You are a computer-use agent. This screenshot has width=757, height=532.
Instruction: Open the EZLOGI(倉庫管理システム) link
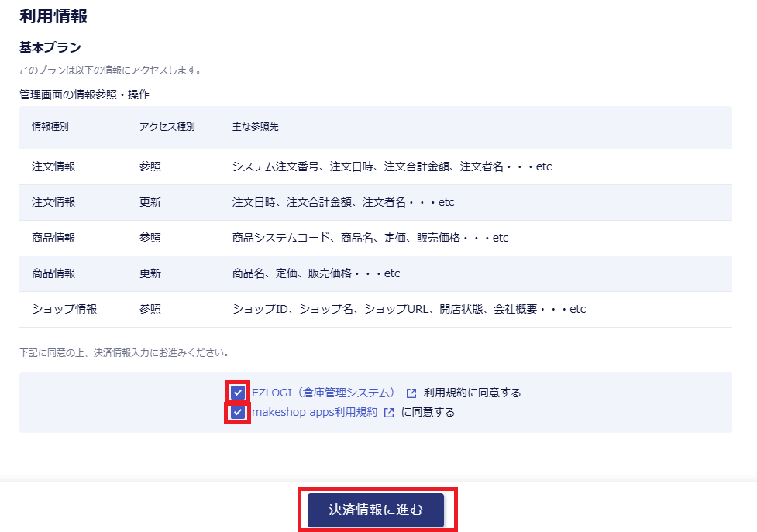point(324,393)
